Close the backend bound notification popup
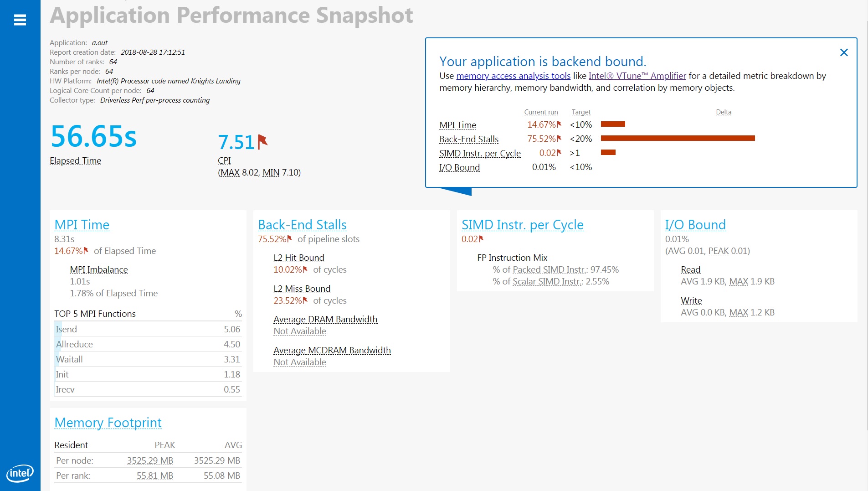 click(843, 53)
